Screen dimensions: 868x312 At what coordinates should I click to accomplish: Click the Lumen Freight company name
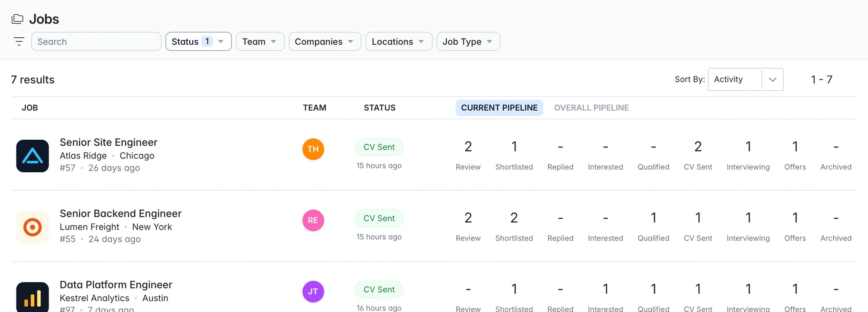click(89, 227)
